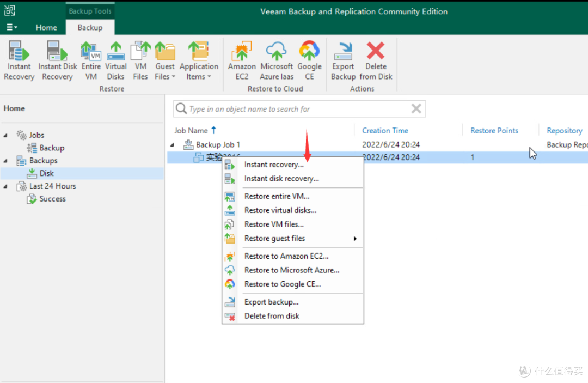Viewport: 588px width, 383px height.
Task: Sort by Restore Points column
Action: (494, 131)
